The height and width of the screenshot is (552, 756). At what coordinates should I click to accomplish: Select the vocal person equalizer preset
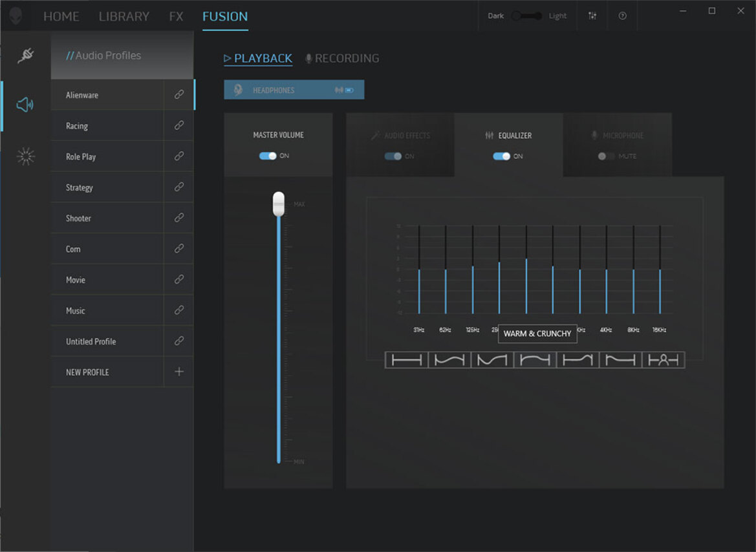[663, 360]
